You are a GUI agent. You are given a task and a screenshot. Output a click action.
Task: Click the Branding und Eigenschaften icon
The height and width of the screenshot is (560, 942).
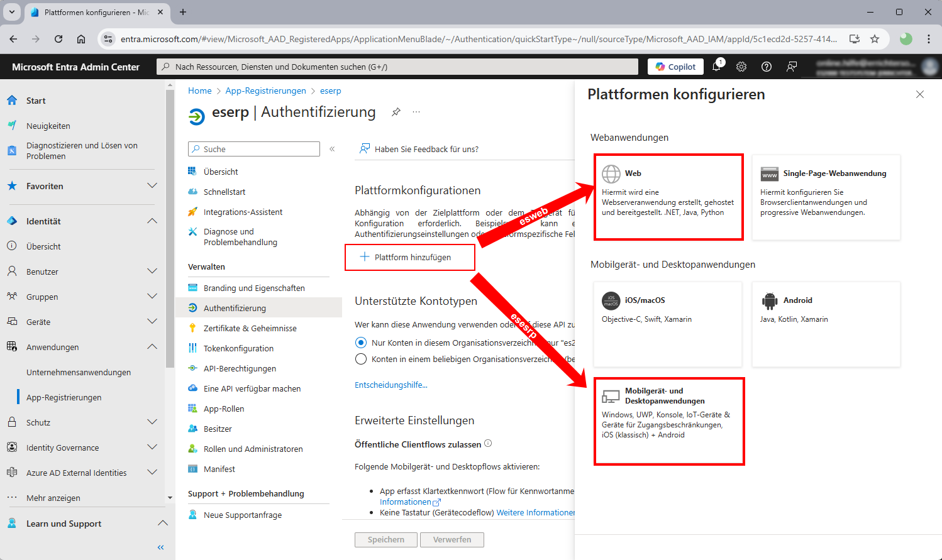click(x=192, y=288)
